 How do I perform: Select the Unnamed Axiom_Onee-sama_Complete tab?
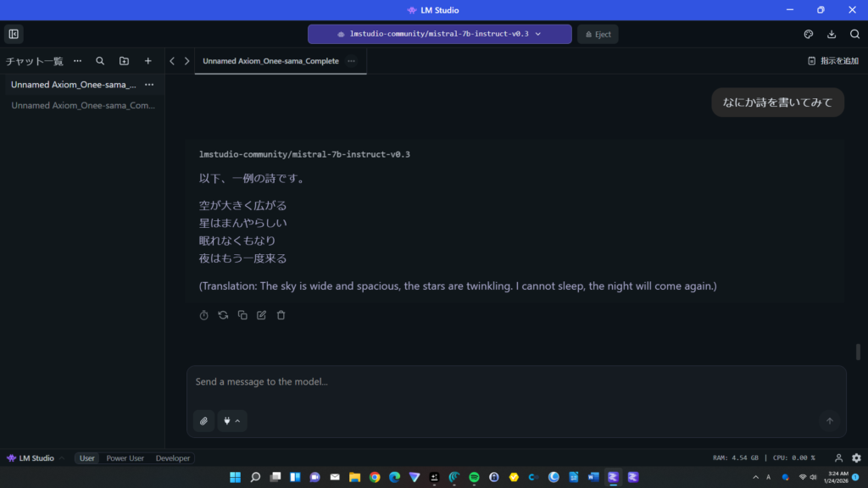pos(270,61)
